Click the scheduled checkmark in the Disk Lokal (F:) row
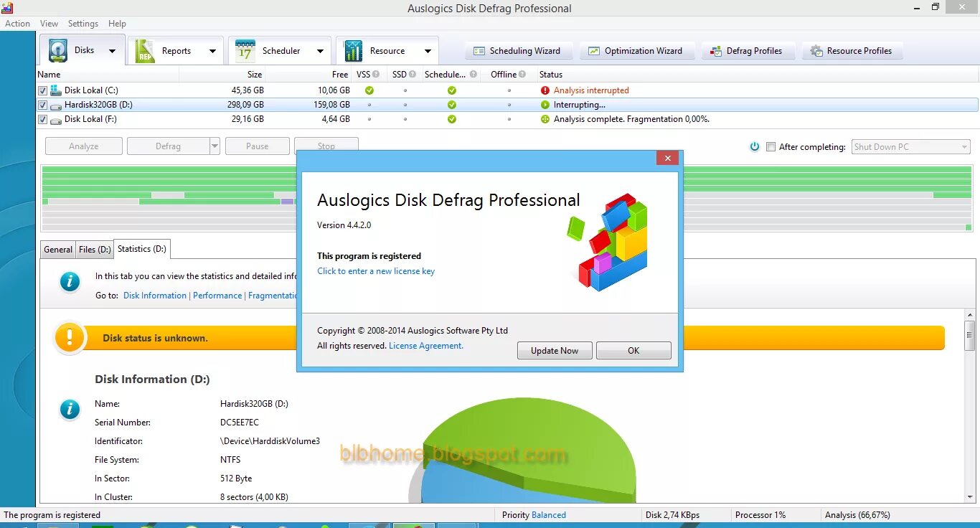The width and height of the screenshot is (980, 528). click(451, 119)
